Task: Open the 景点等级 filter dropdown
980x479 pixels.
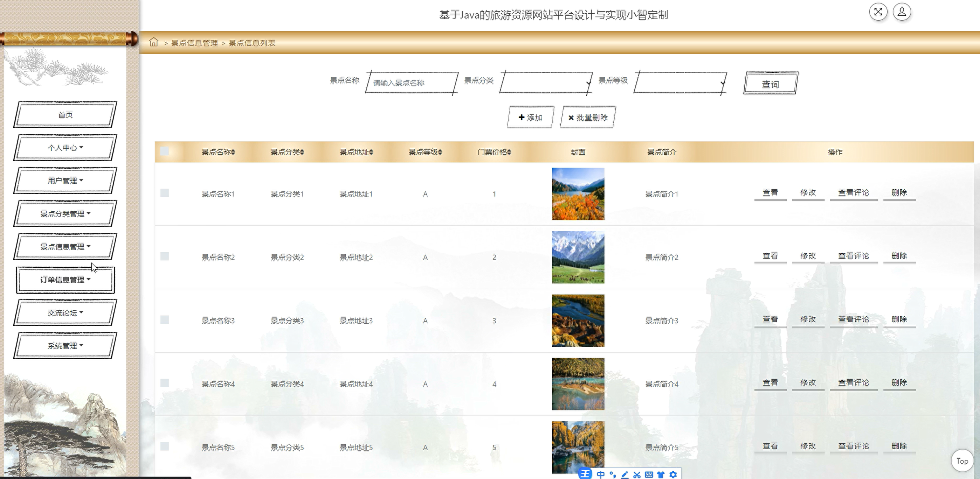Action: pos(680,82)
